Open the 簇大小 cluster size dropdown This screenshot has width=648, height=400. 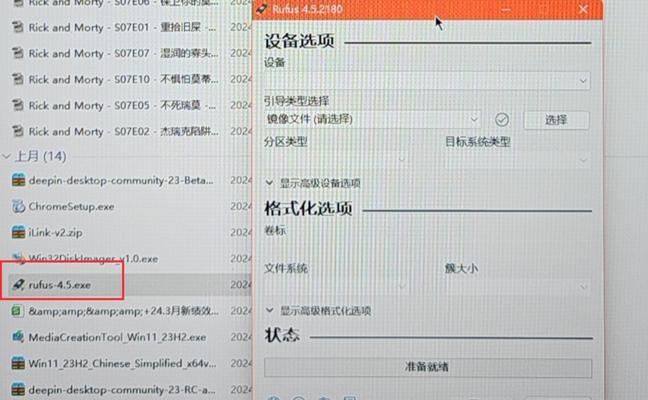517,286
